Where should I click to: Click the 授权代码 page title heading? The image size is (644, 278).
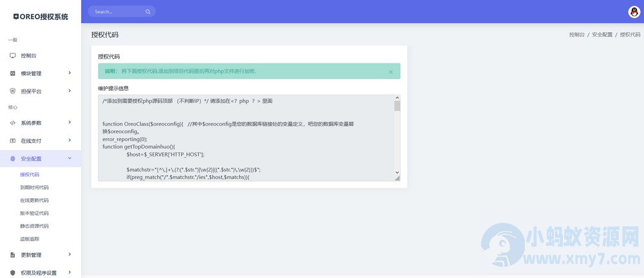(105, 35)
